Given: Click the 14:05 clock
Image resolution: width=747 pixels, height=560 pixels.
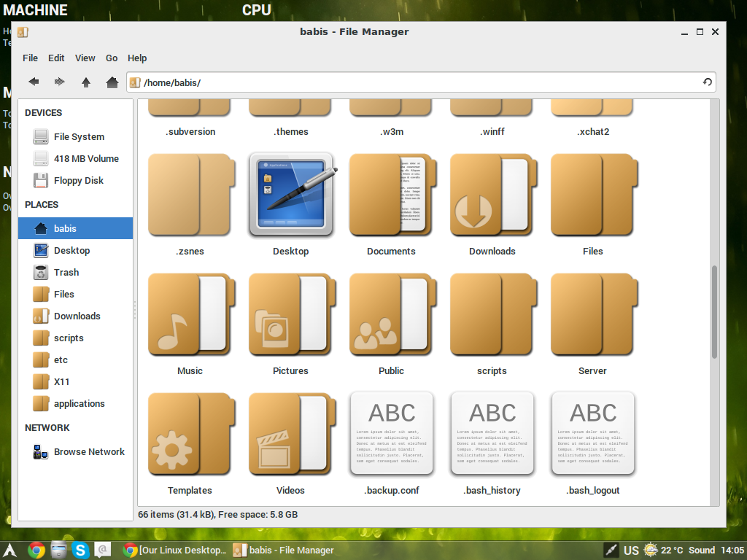Looking at the screenshot, I should (x=732, y=551).
